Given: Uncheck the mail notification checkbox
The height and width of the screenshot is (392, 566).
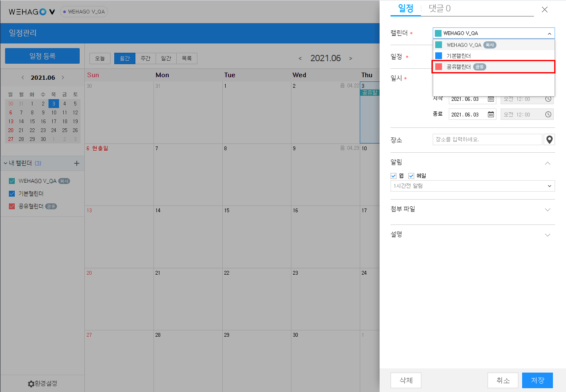Looking at the screenshot, I should 411,176.
